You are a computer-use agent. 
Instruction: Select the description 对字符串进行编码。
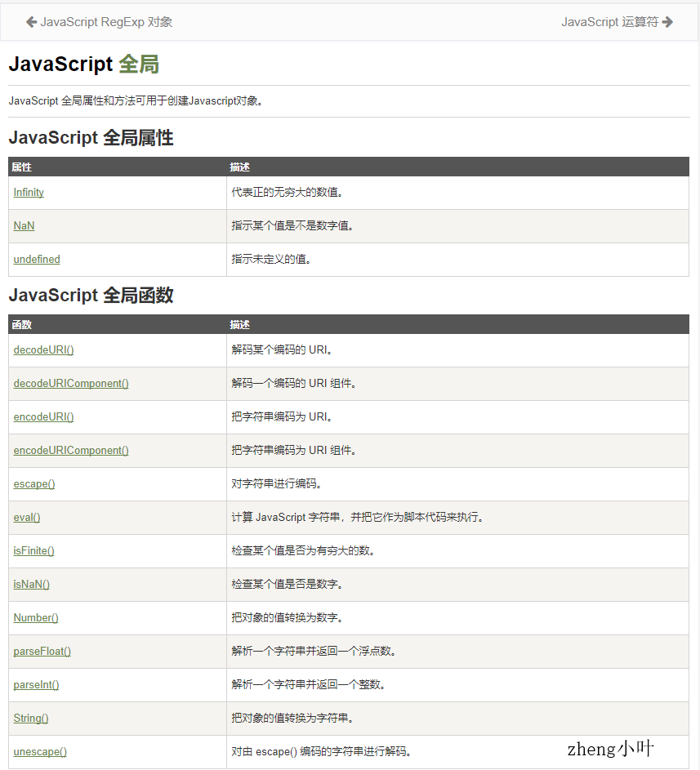277,484
